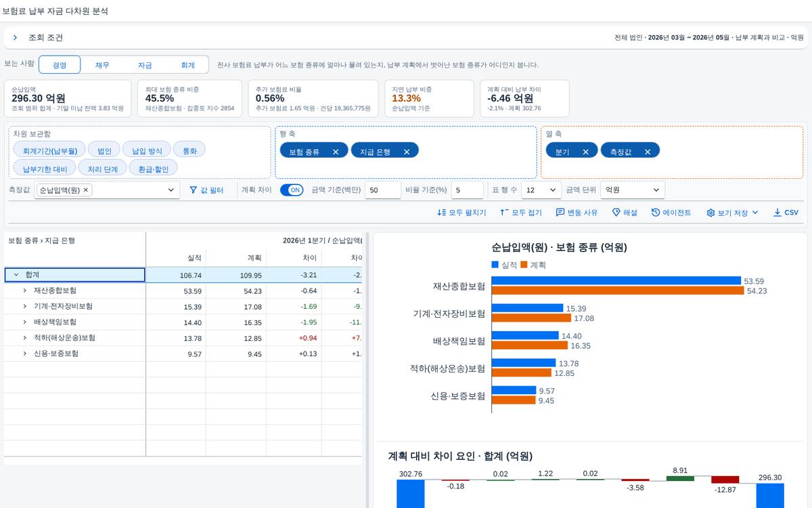Click the 처리 단계 dimension chip

pos(103,168)
